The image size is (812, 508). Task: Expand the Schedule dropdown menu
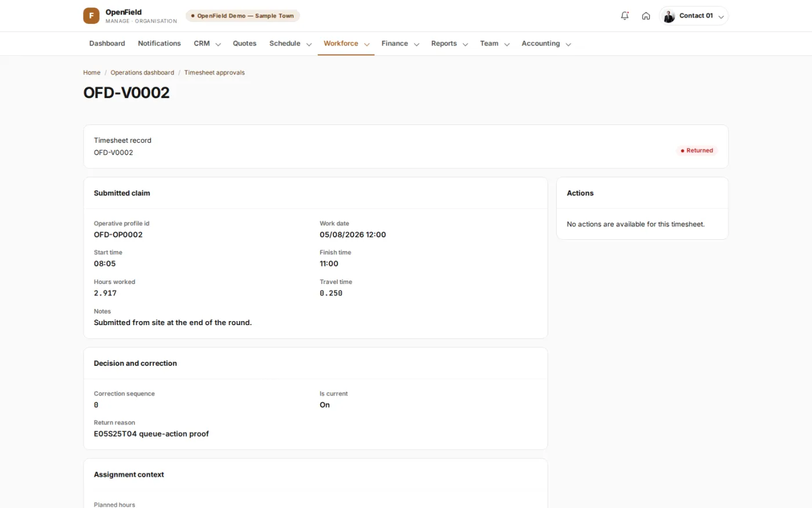(291, 44)
